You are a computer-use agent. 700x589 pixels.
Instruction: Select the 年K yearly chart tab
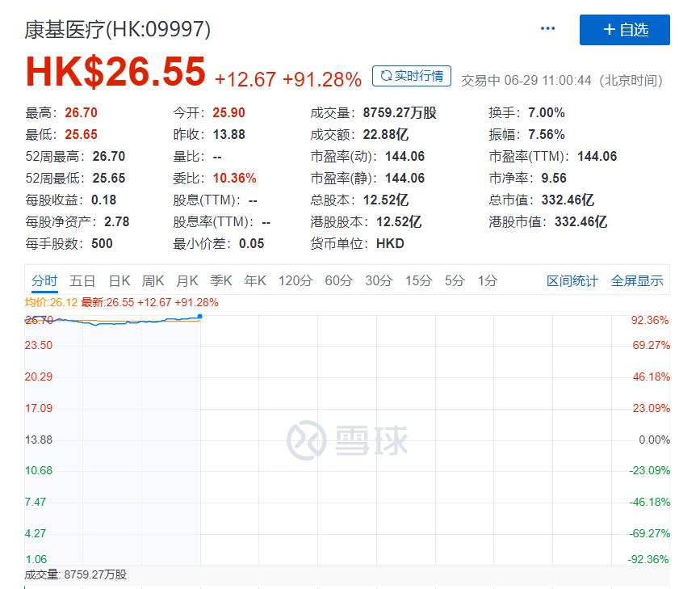255,281
